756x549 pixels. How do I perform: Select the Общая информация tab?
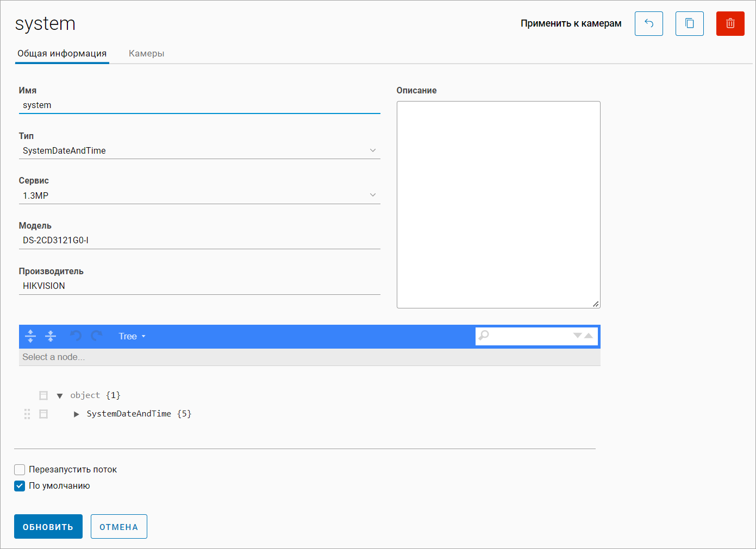click(x=62, y=53)
